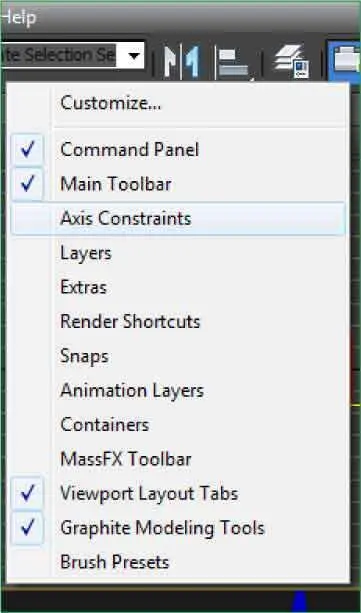Open the Manage Layers icon

click(291, 61)
